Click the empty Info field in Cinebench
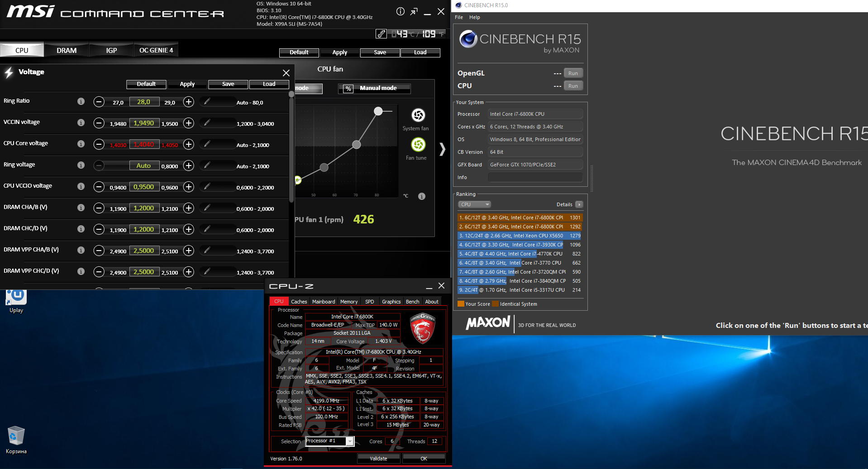 pyautogui.click(x=535, y=177)
